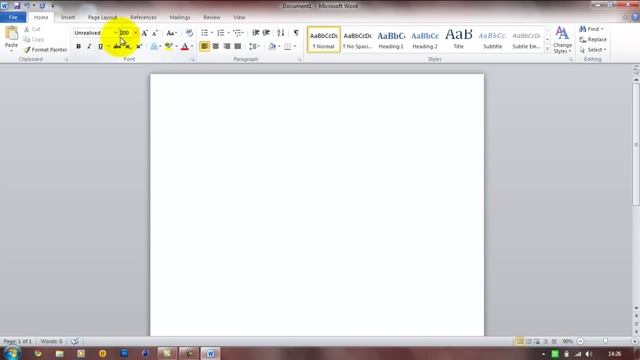Click the zoom slider handle
This screenshot has width=640, height=360.
point(605,341)
